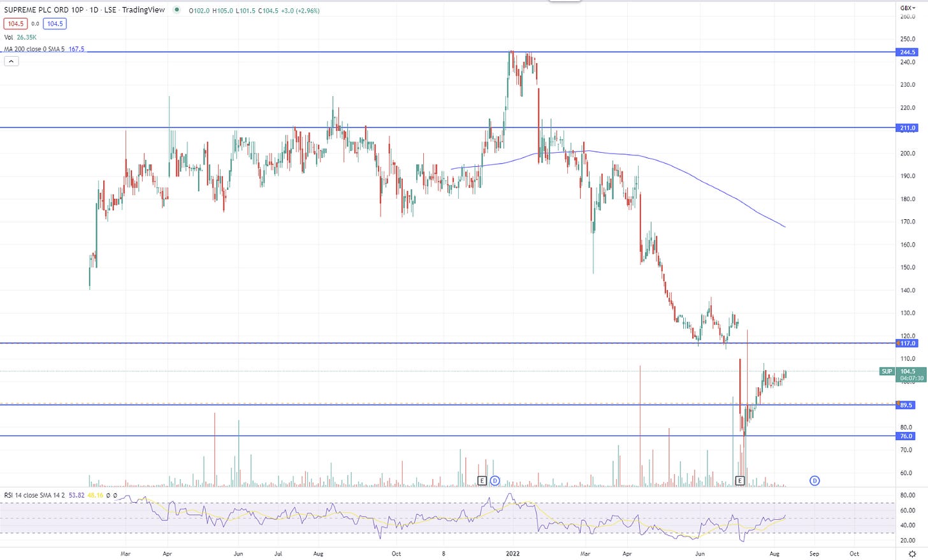
Task: Click the 211.0 price line label
Action: coord(908,128)
